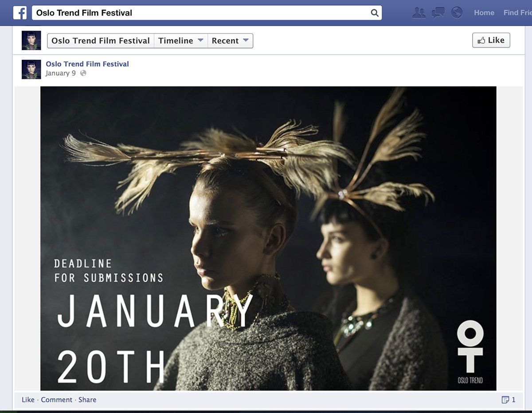Image resolution: width=532 pixels, height=413 pixels.
Task: Open the notifications globe icon
Action: point(457,12)
